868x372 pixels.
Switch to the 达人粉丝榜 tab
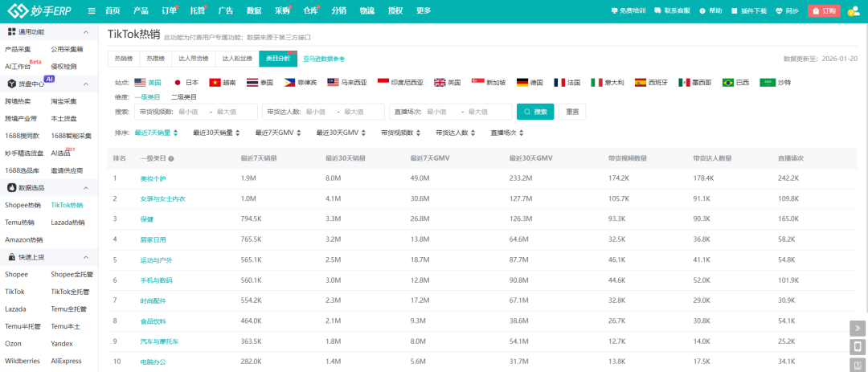(x=237, y=58)
